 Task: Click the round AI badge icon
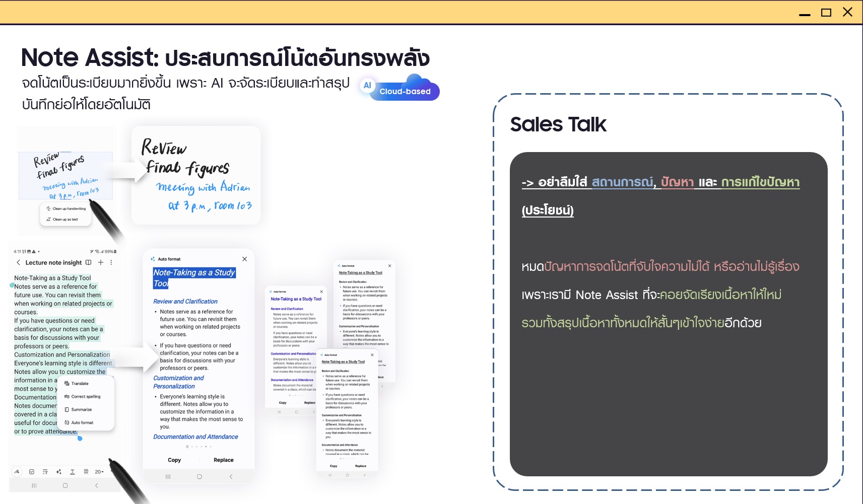[367, 85]
